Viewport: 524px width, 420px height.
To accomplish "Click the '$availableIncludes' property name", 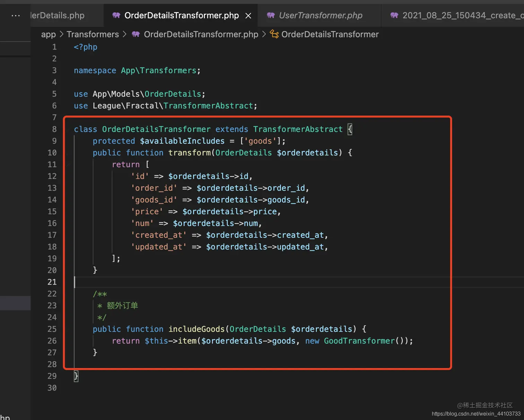I will coord(182,141).
